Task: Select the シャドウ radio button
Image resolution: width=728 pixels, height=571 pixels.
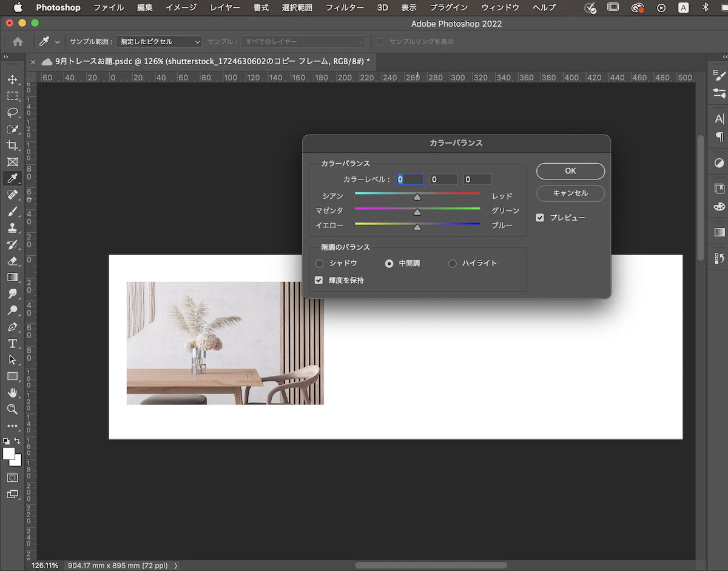Action: (x=319, y=263)
